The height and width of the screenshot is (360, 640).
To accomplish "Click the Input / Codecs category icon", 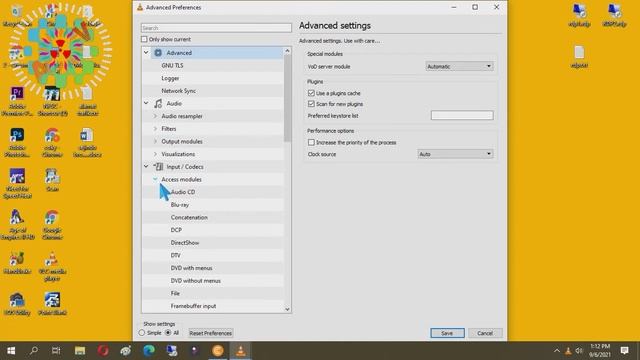I will pos(158,167).
